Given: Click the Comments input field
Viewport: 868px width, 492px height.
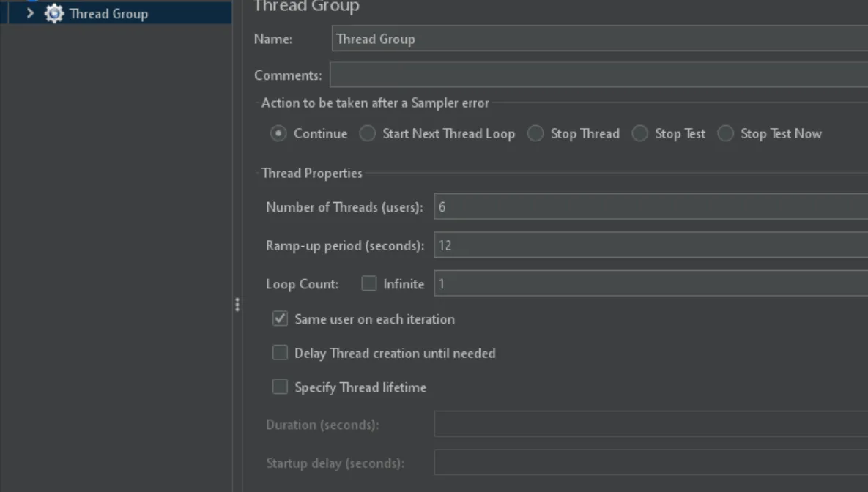Looking at the screenshot, I should [598, 75].
